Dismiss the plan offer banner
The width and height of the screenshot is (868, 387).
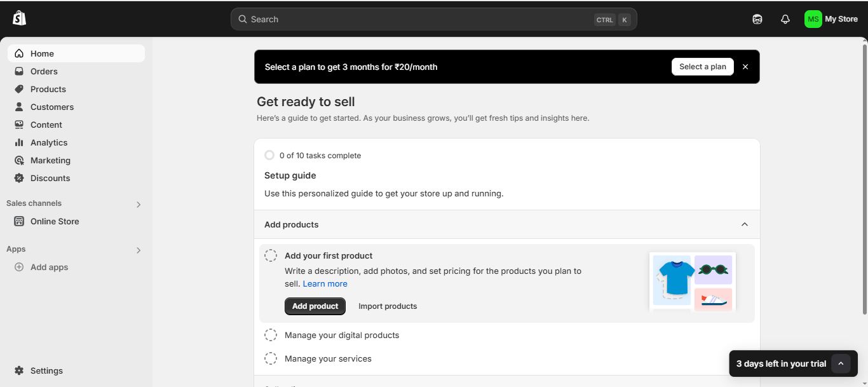point(745,67)
